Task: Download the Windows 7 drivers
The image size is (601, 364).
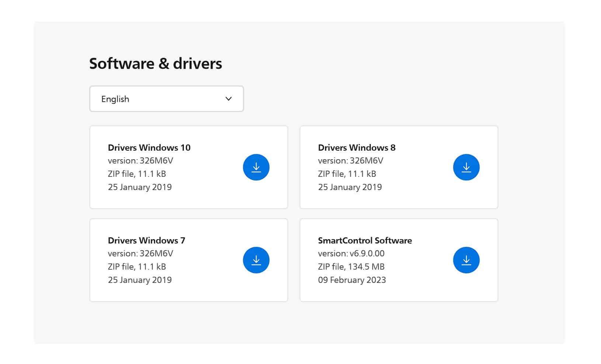Action: (256, 260)
